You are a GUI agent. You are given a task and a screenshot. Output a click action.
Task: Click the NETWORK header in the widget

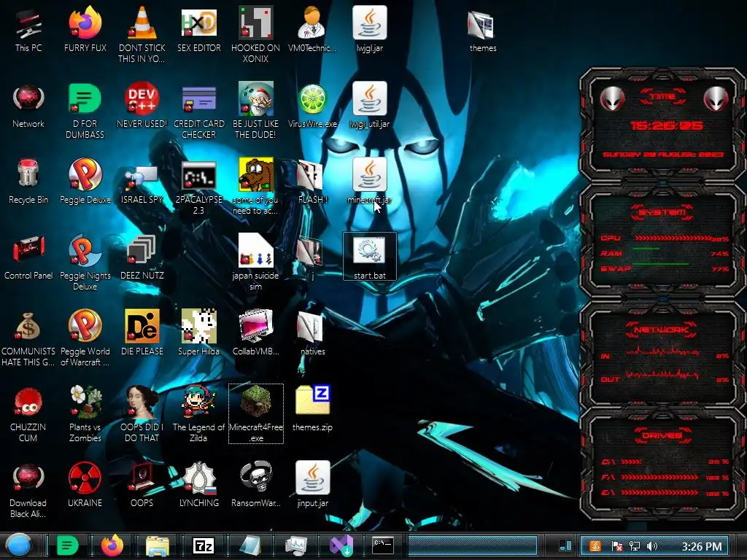[662, 330]
